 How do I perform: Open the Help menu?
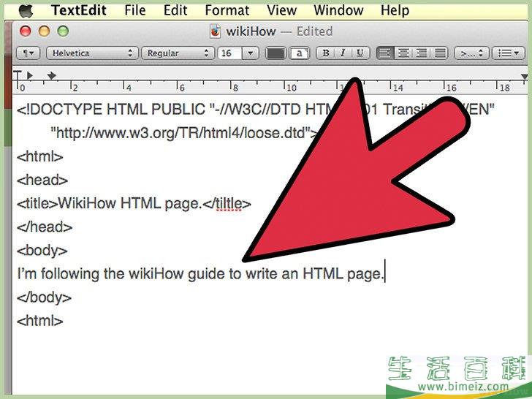pyautogui.click(x=395, y=10)
